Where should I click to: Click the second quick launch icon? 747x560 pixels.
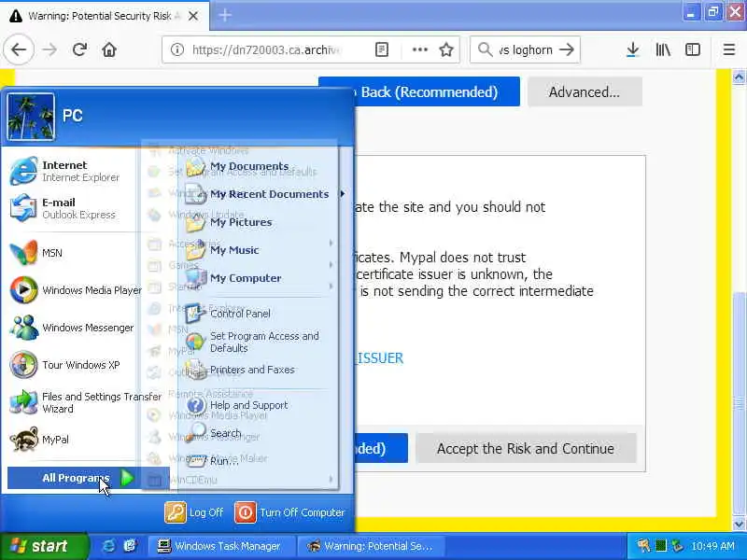click(130, 546)
